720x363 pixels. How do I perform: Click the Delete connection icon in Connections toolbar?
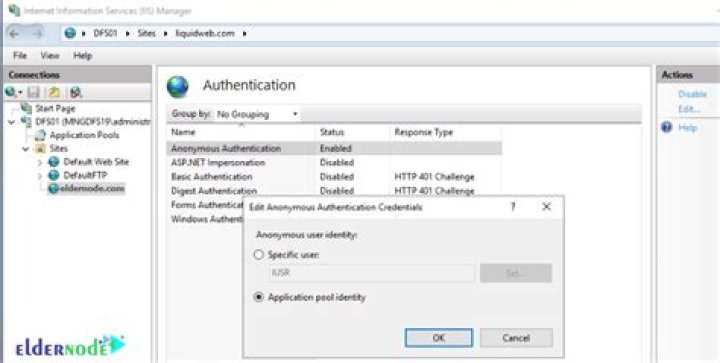[76, 93]
